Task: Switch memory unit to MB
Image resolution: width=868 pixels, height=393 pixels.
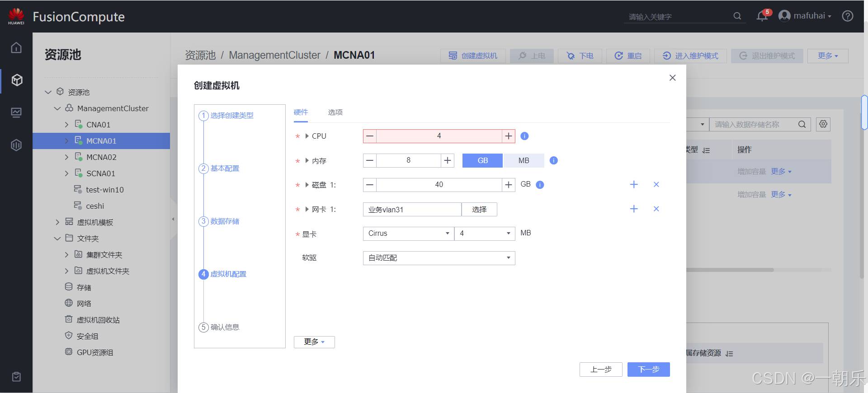Action: pos(524,160)
